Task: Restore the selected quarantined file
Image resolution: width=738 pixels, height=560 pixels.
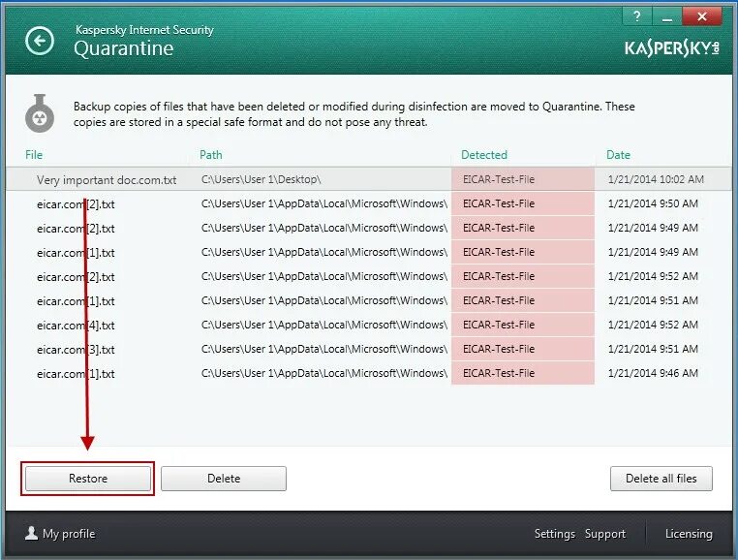Action: pyautogui.click(x=88, y=479)
